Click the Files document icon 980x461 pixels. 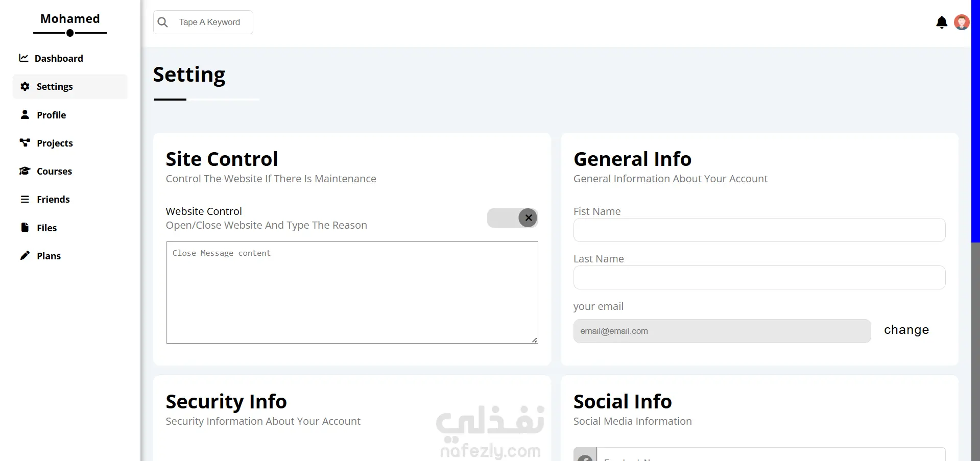point(25,227)
